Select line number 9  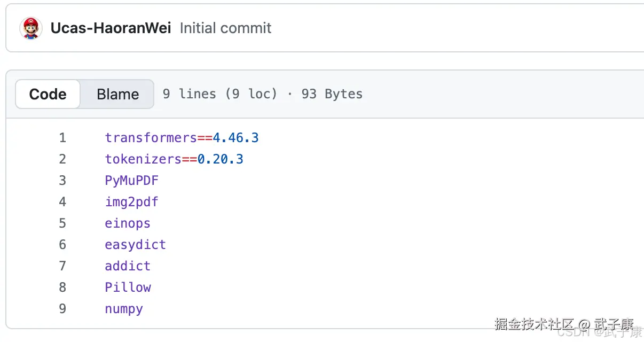click(62, 309)
